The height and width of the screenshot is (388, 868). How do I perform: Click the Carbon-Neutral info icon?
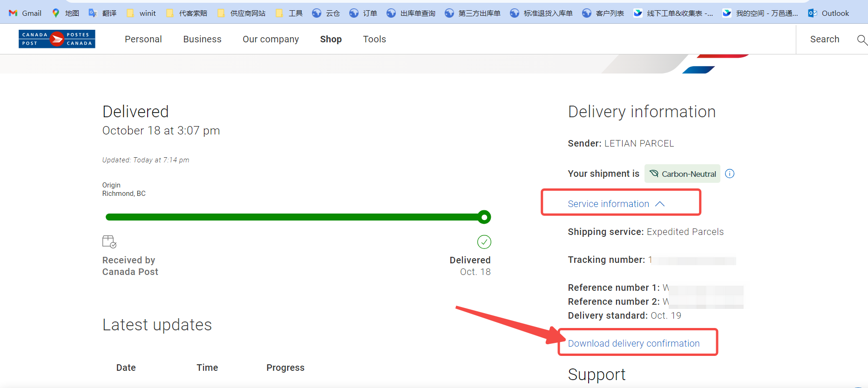point(730,174)
